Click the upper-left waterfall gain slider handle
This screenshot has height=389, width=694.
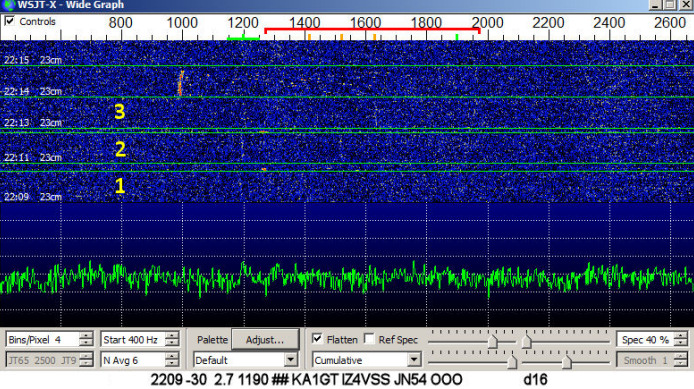(493, 341)
